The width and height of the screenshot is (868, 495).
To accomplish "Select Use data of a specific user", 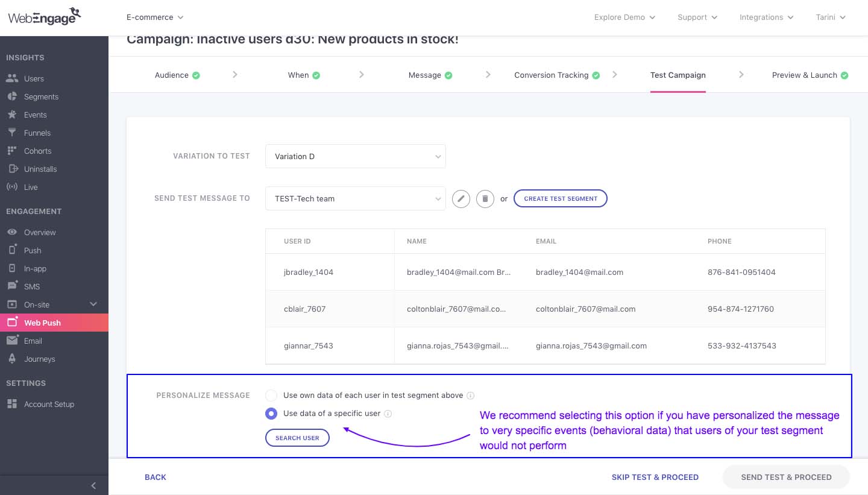I will 271,414.
